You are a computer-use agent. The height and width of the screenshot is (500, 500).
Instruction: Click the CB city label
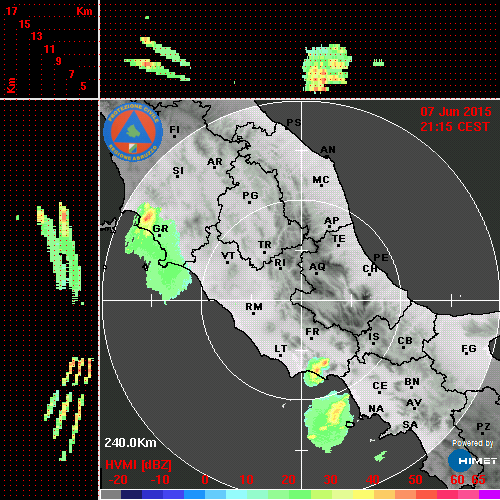pyautogui.click(x=405, y=341)
